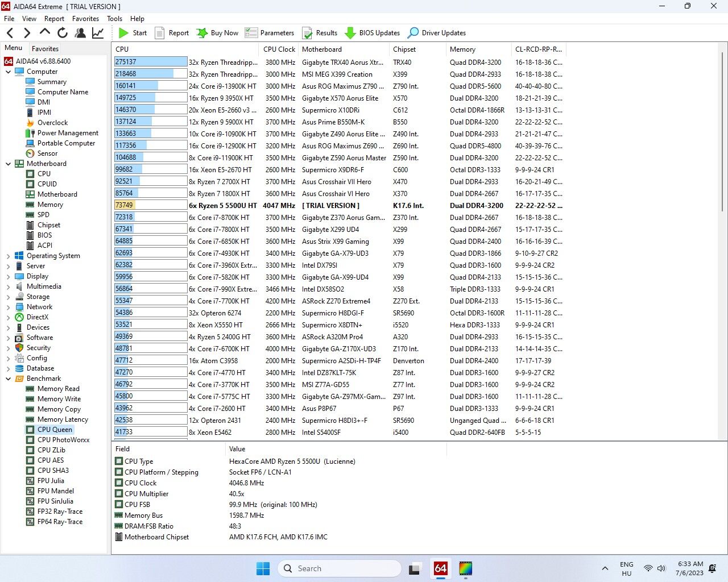Collapse the Motherboard tree node

pyautogui.click(x=8, y=164)
